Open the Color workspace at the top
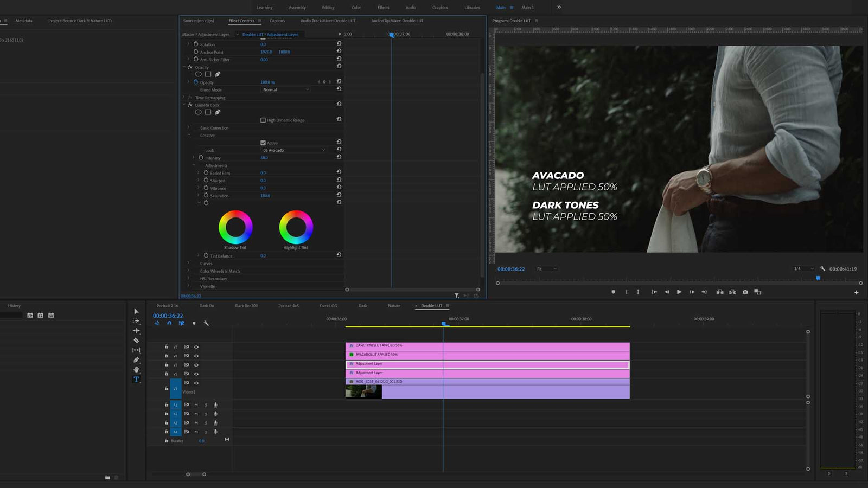 [356, 7]
